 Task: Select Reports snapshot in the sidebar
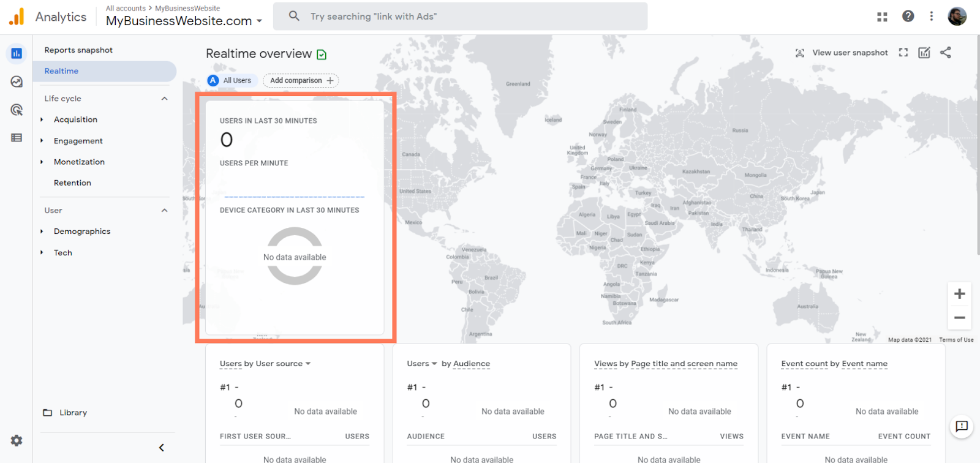78,50
